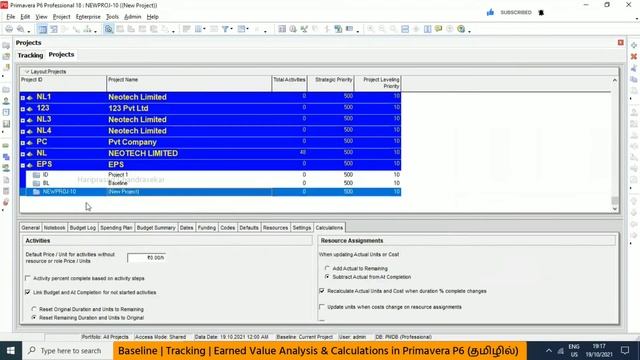
Task: Click the Zoom In magnifier icon
Action: tap(371, 29)
